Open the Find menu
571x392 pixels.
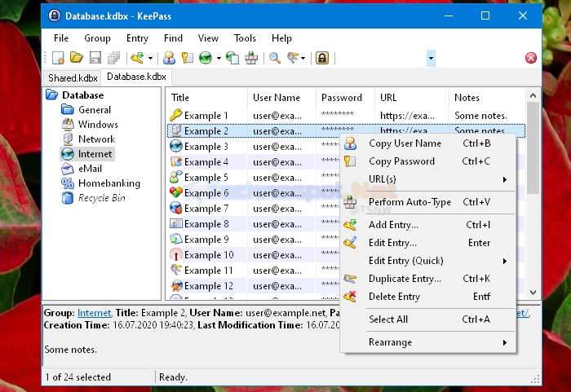tap(173, 38)
